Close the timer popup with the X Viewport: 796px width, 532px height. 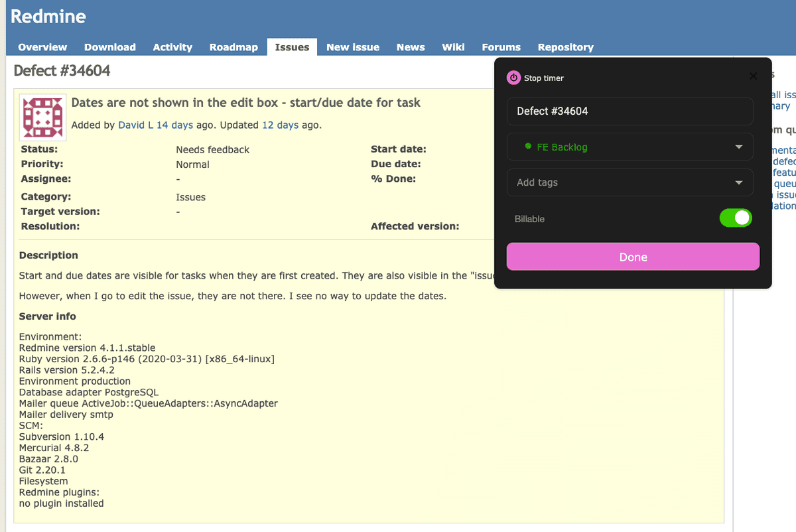[753, 76]
